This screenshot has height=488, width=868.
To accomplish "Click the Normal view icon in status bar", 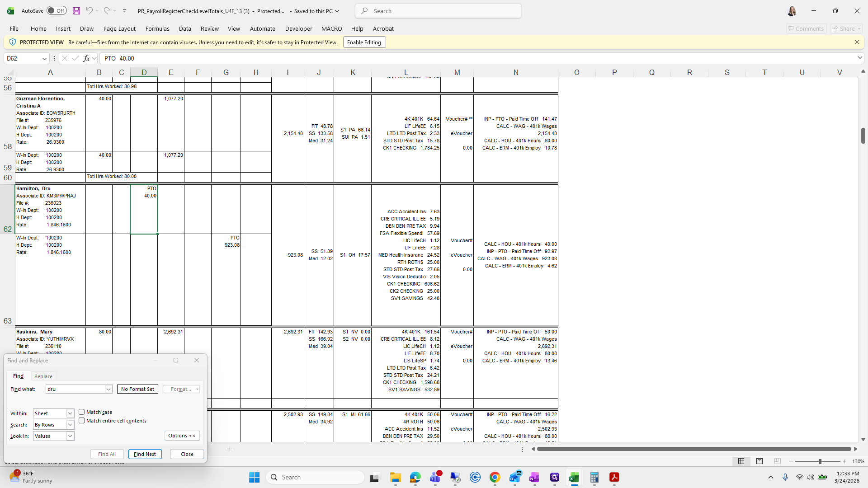I will pos(741,461).
